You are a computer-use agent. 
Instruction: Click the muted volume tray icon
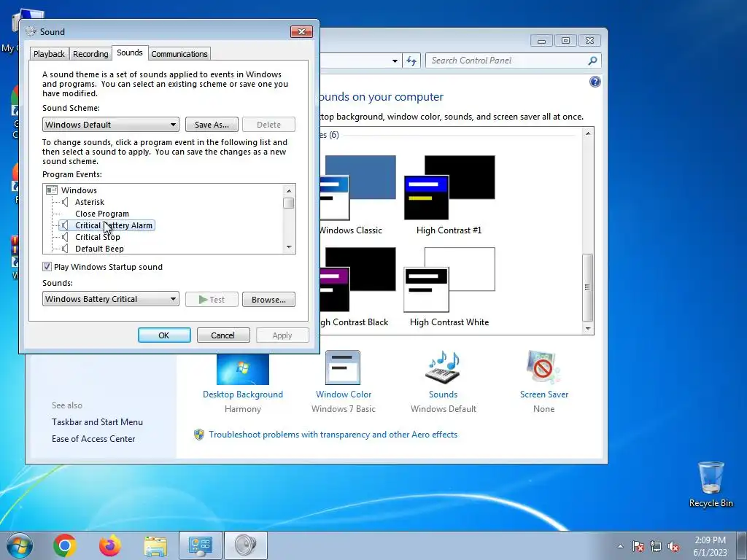(673, 546)
